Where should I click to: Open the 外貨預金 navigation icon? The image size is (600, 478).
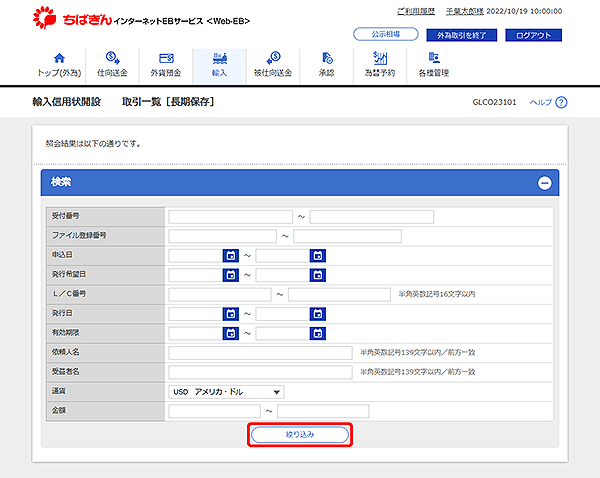tap(166, 65)
